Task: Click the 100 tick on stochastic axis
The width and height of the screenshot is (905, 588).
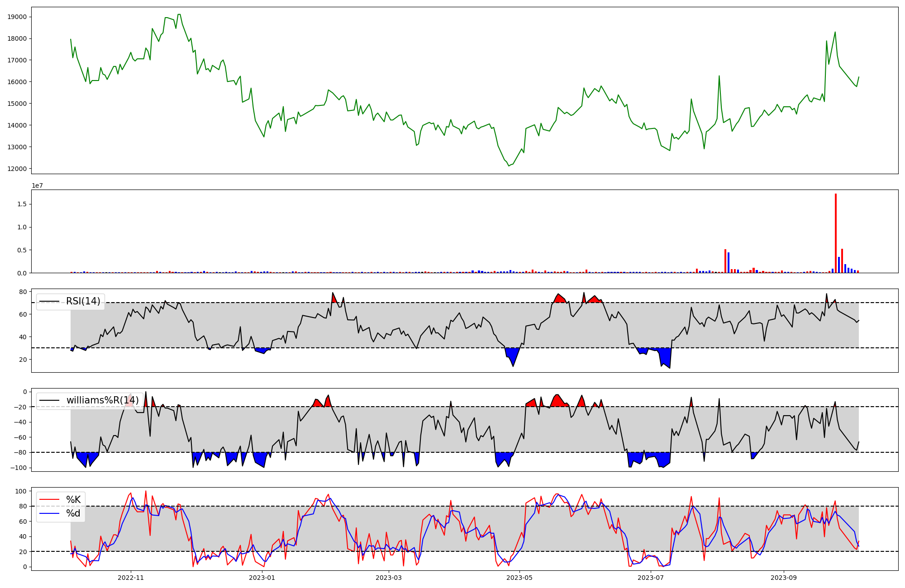Action: click(x=21, y=491)
